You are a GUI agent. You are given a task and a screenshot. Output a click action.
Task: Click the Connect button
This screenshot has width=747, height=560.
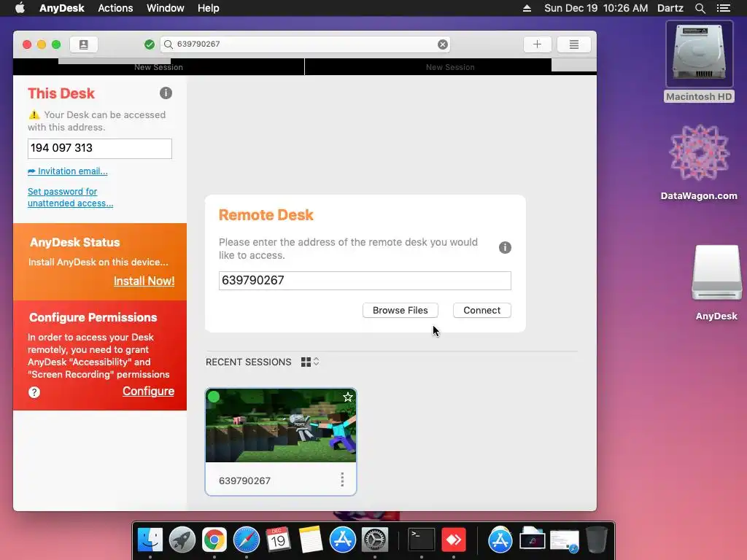(482, 310)
